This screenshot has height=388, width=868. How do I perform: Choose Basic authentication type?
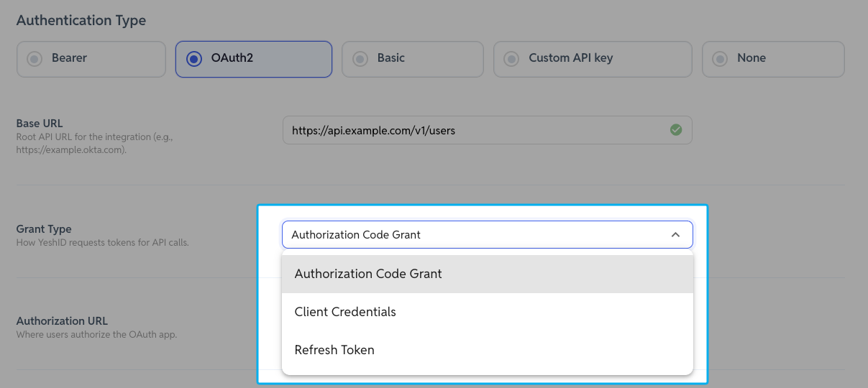[x=413, y=59]
